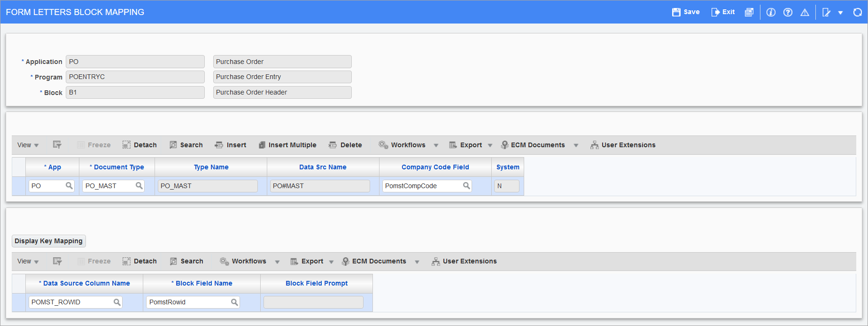
Task: Expand the Workflows arrow below Display Key Mapping
Action: tap(277, 262)
